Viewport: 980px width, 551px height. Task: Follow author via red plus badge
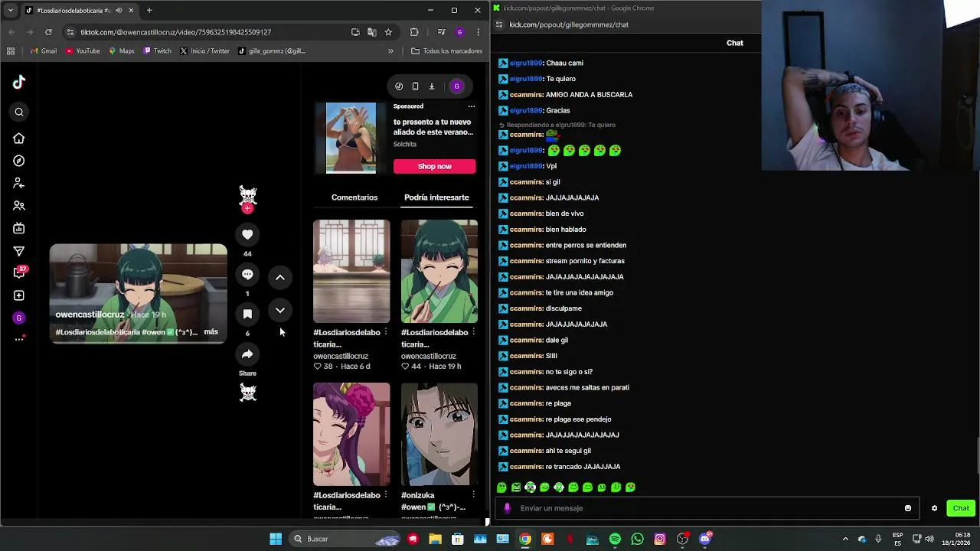point(247,208)
